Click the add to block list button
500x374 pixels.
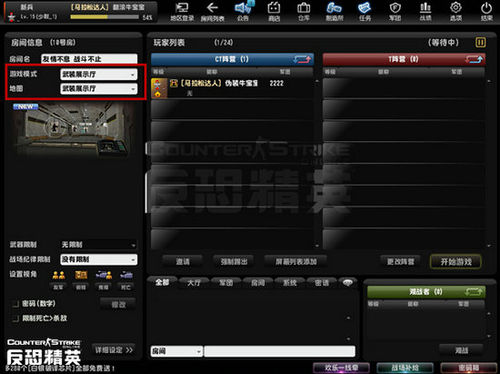tap(295, 262)
